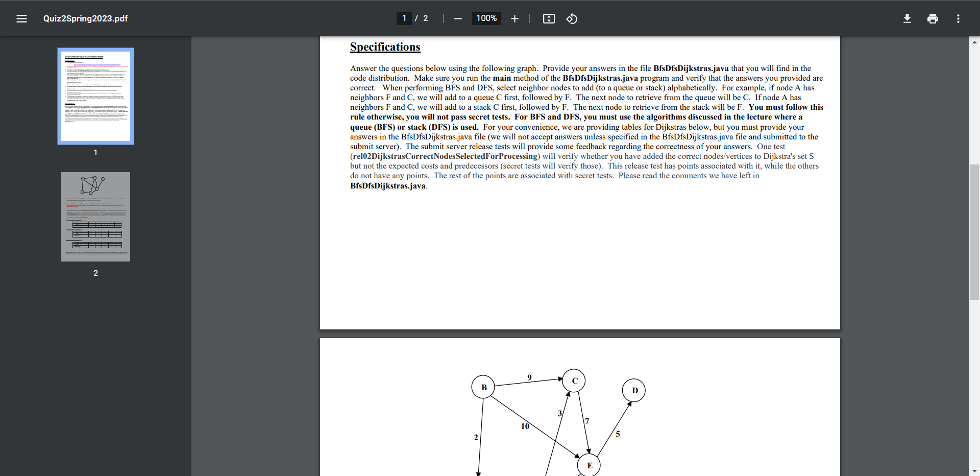This screenshot has width=980, height=476.
Task: Click the Specifications heading text
Action: click(x=385, y=46)
